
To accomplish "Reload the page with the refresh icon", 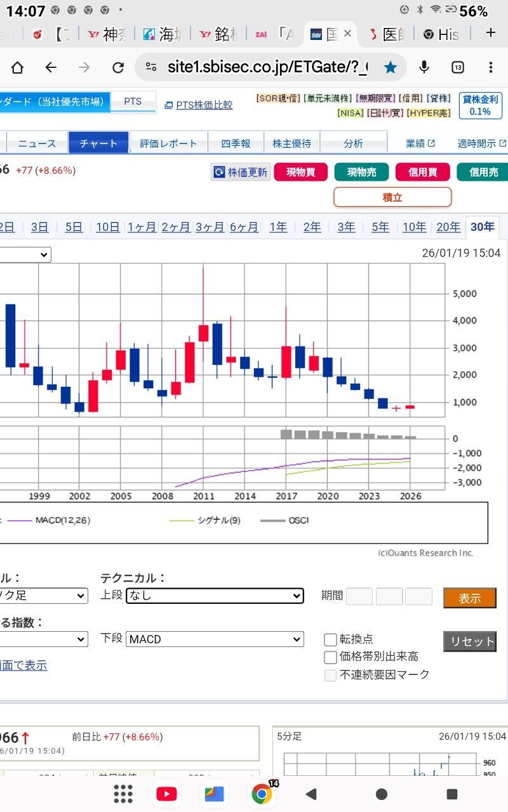I will [x=118, y=67].
